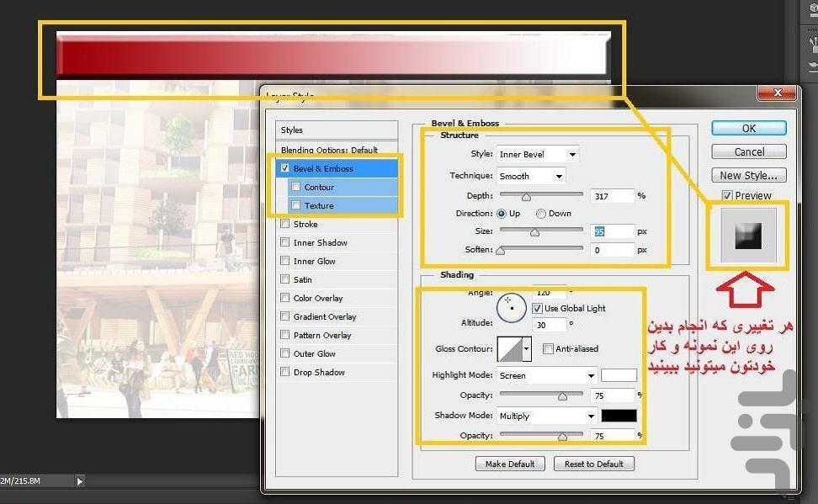The image size is (818, 504).
Task: Uncheck the Use Global Light option
Action: [537, 309]
